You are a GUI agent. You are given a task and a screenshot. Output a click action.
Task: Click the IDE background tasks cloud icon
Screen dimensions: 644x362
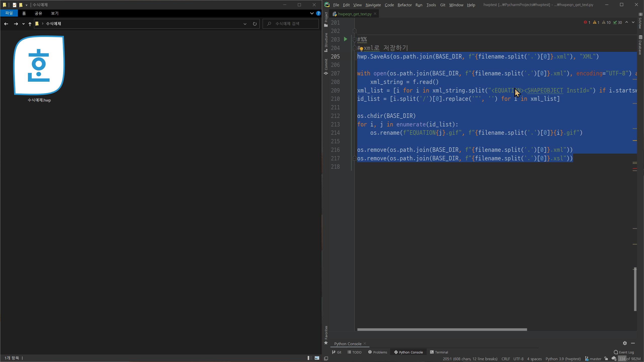click(x=614, y=359)
